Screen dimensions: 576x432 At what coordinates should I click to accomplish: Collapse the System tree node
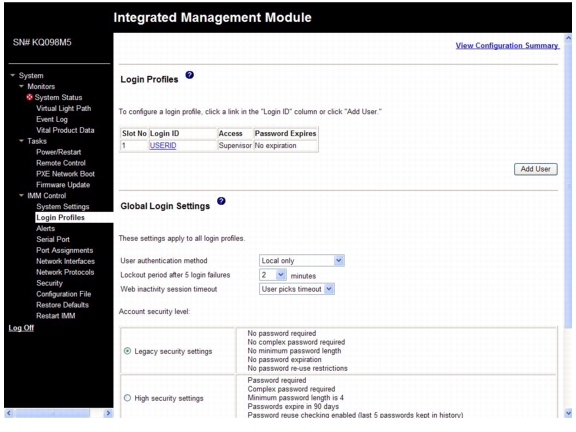(13, 75)
